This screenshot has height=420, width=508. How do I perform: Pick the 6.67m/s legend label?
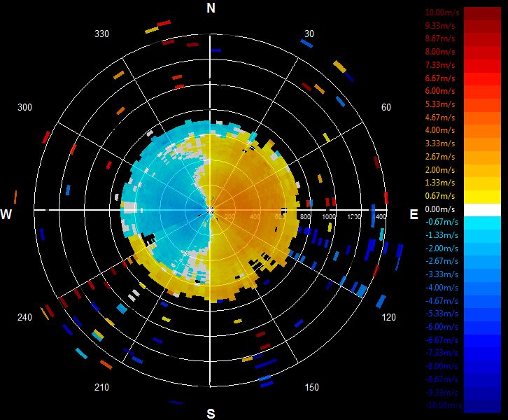coord(440,78)
